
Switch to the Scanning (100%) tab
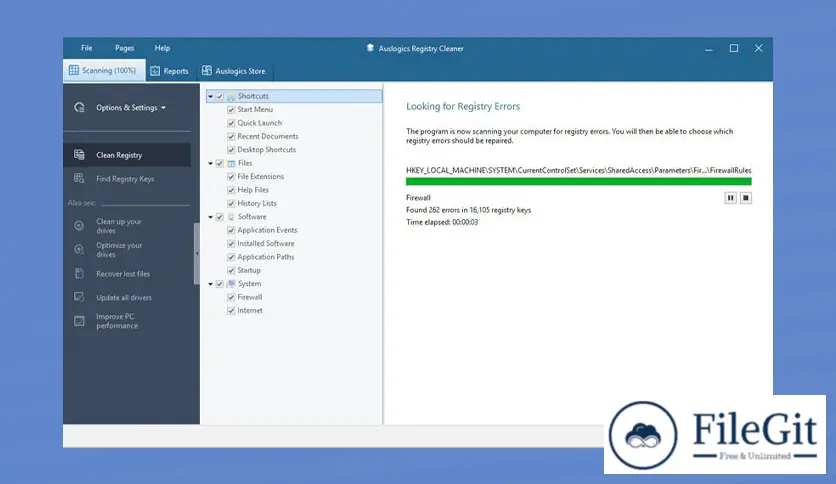pos(104,70)
